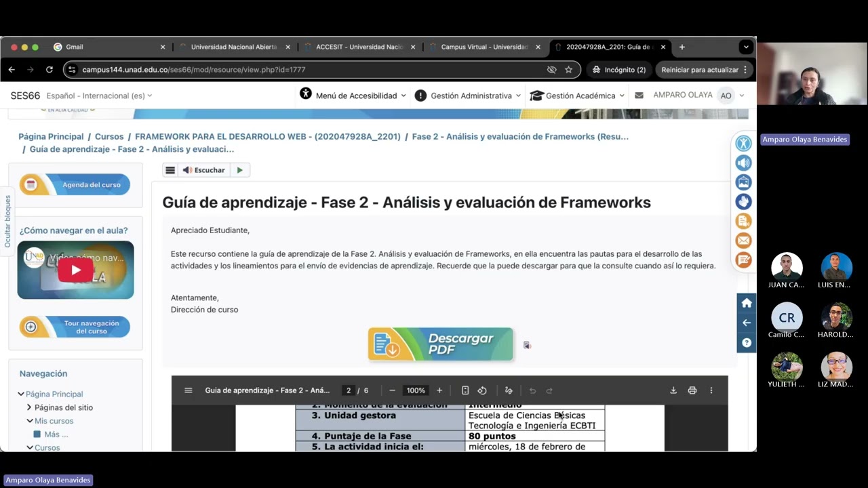Open Agenda del curso button
Viewport: 868px width, 488px height.
pyautogui.click(x=75, y=184)
